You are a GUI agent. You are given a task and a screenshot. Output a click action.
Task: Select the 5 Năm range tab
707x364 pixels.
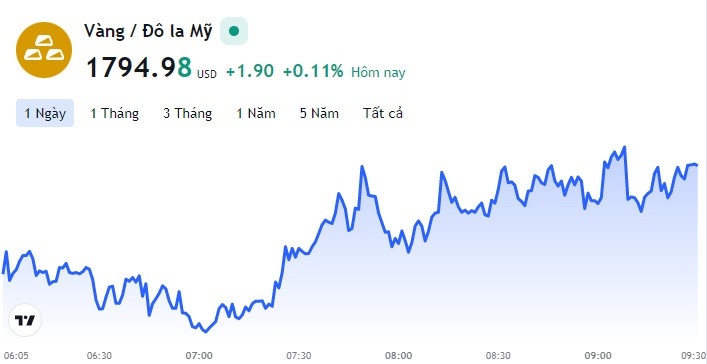click(x=319, y=113)
